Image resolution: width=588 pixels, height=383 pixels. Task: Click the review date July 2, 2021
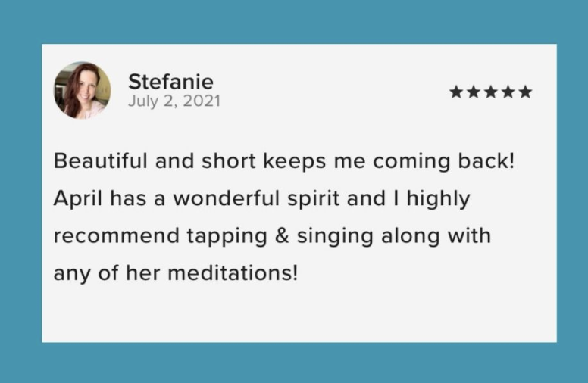click(174, 101)
